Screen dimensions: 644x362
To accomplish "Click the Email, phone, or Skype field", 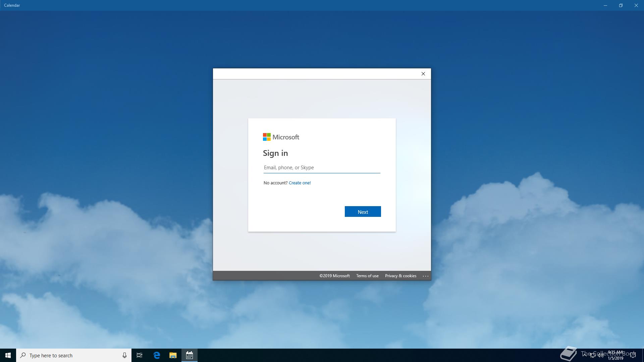I will pyautogui.click(x=322, y=168).
